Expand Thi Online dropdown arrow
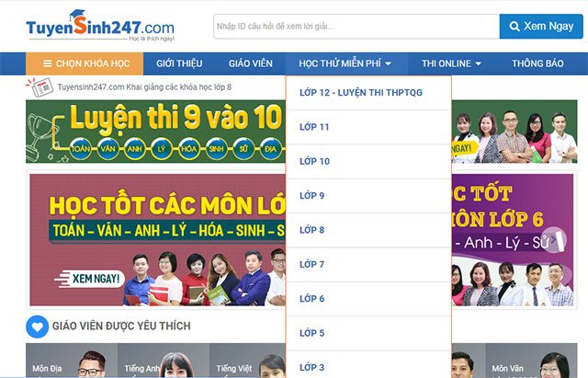588x378 pixels. coord(478,63)
